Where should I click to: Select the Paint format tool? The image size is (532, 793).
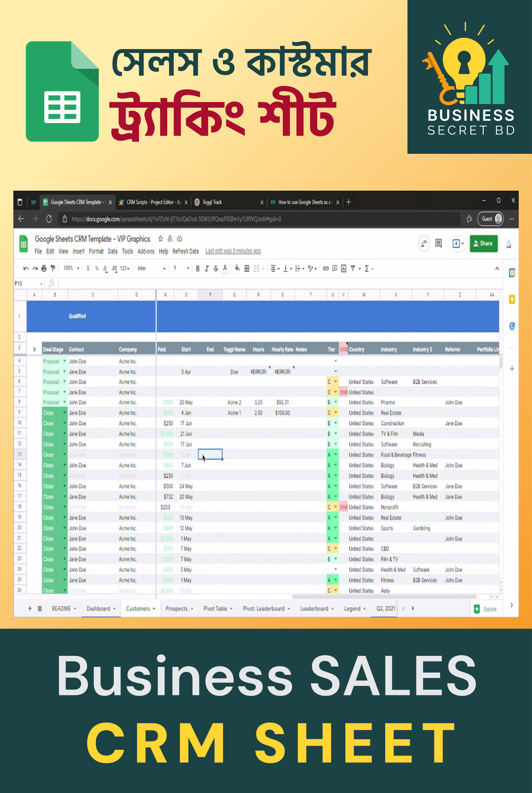pyautogui.click(x=53, y=268)
